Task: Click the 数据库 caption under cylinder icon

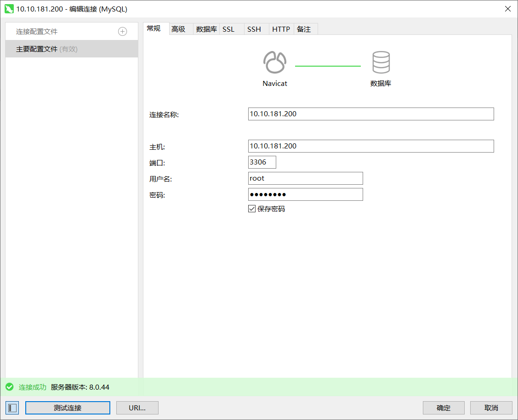Action: click(381, 83)
